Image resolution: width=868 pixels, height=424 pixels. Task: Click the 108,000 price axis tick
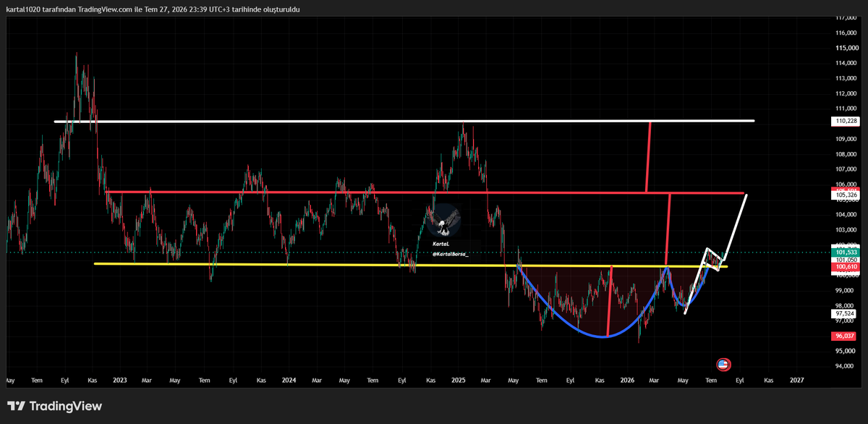846,154
